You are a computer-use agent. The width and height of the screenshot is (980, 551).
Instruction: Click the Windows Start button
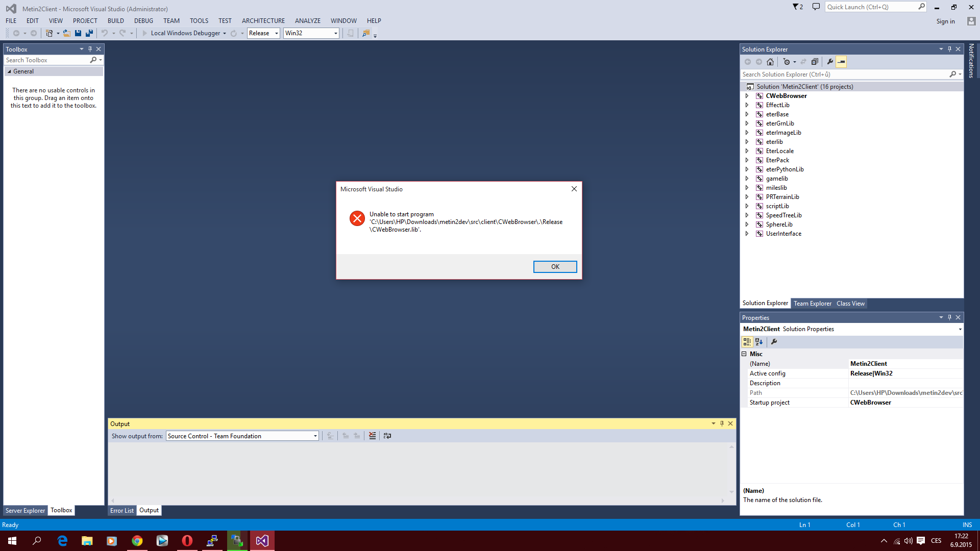click(12, 541)
